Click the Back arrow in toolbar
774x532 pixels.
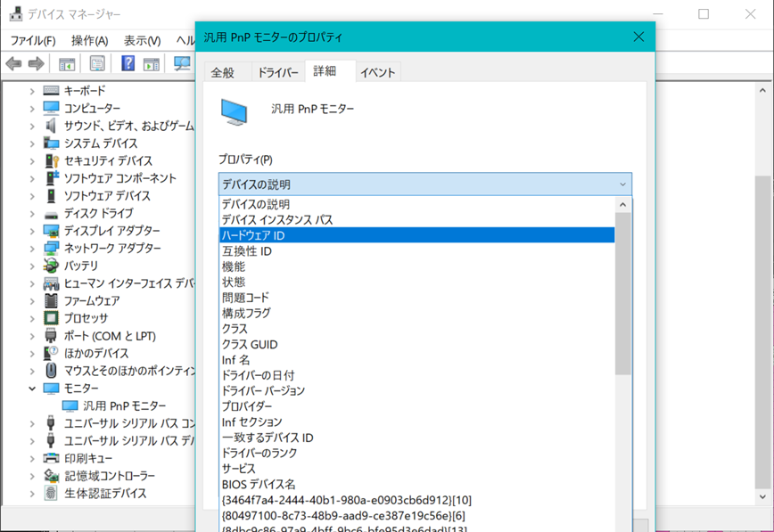[13, 63]
